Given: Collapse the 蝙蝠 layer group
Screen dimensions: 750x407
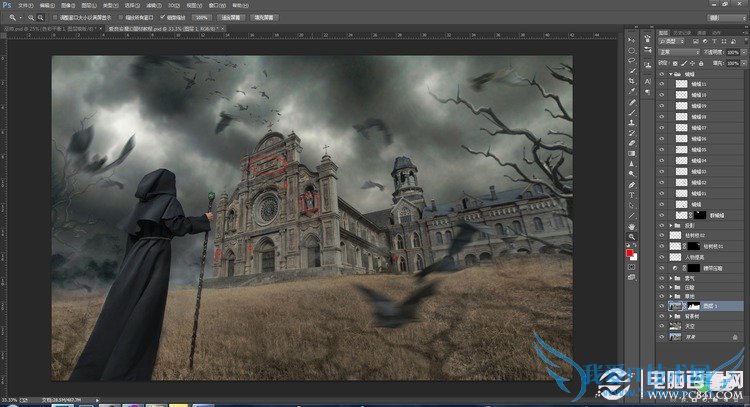Looking at the screenshot, I should [672, 73].
